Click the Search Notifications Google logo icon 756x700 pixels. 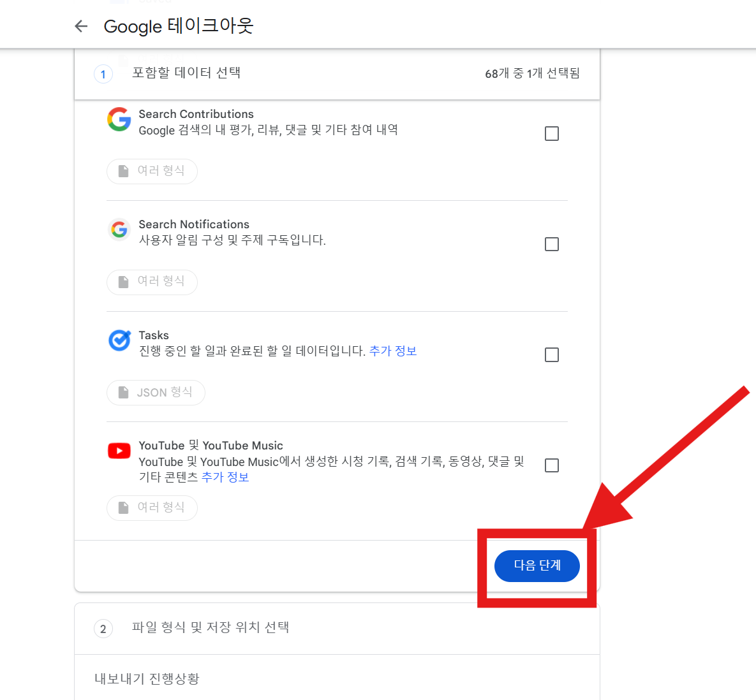[x=119, y=230]
